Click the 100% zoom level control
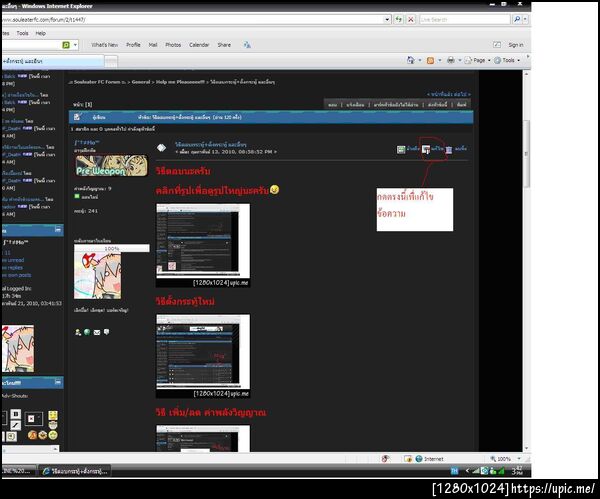Viewport: 600px width, 499px height. coord(505,459)
